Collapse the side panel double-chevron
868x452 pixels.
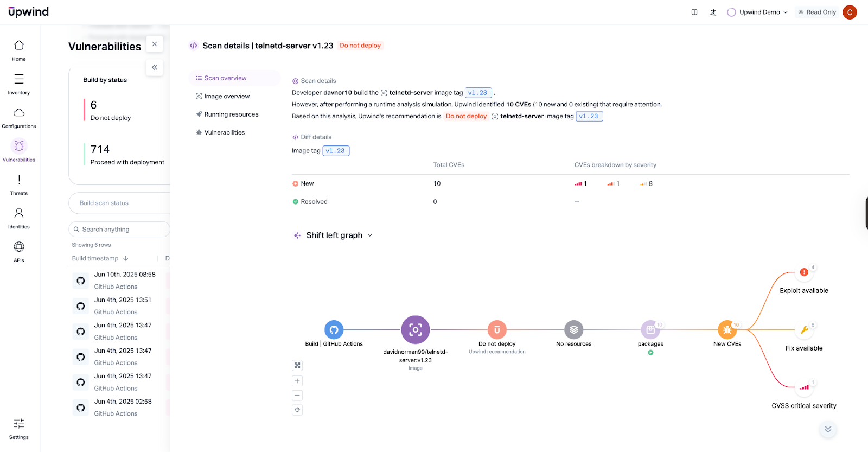[x=155, y=67]
